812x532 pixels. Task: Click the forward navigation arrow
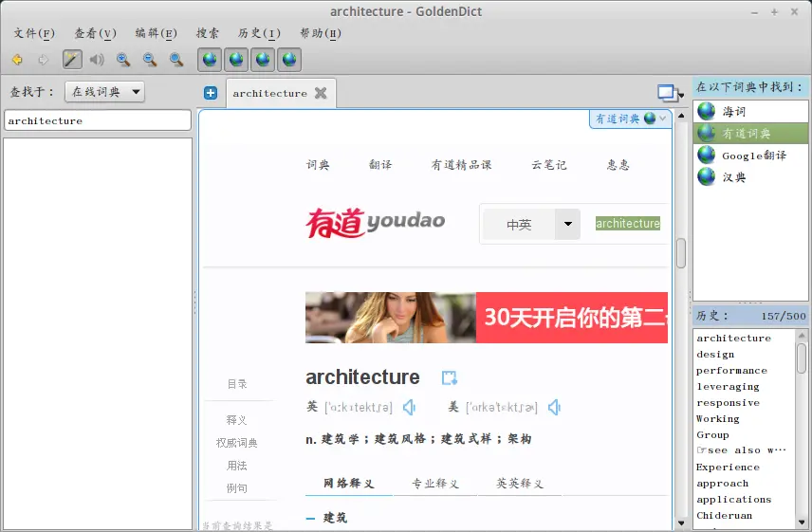(44, 60)
